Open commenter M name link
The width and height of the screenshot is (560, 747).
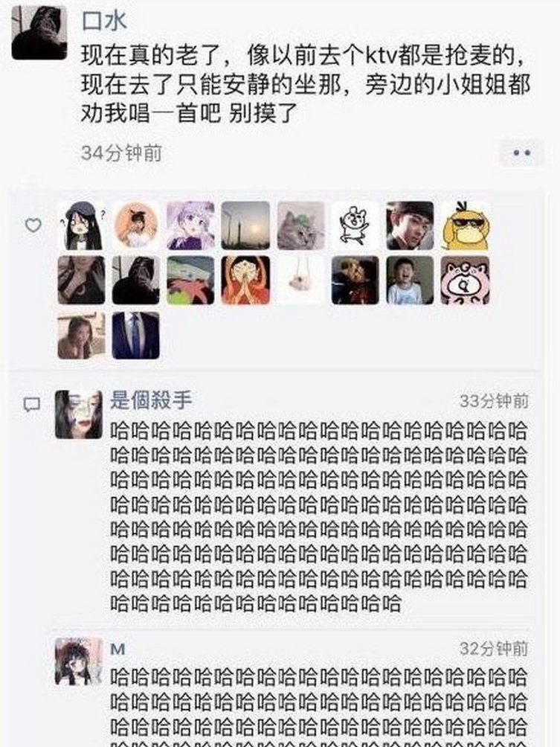click(x=118, y=649)
